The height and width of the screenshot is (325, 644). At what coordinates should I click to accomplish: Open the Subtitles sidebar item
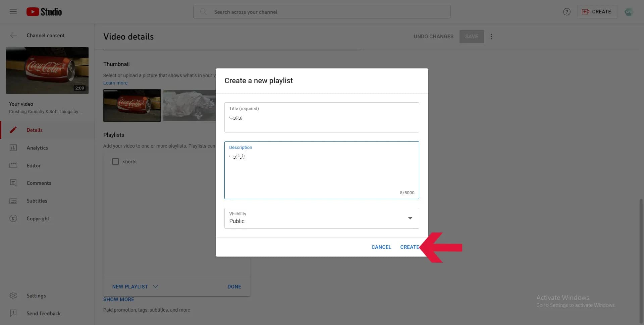37,201
